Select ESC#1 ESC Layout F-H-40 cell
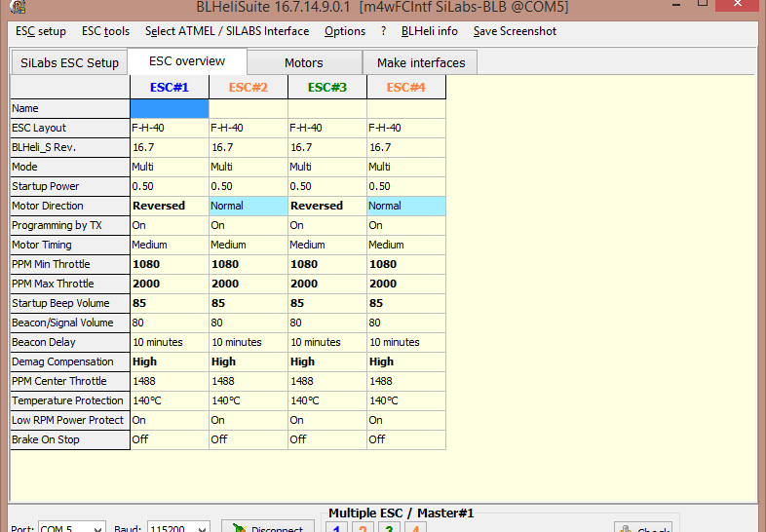 (x=170, y=128)
